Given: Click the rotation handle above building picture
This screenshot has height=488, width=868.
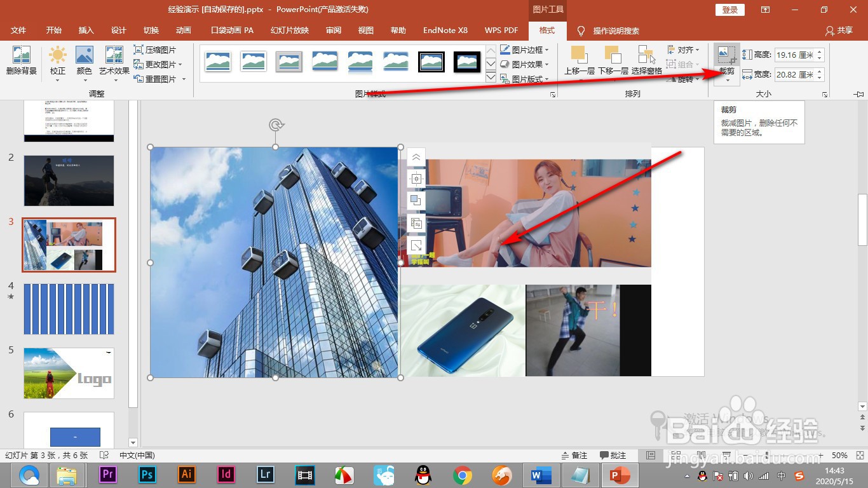Looking at the screenshot, I should click(276, 125).
